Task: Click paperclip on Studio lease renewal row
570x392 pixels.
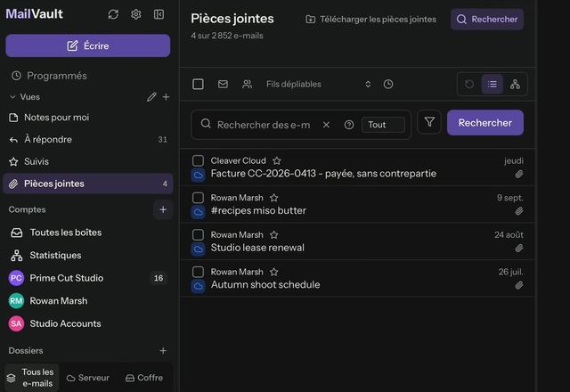Action: point(519,248)
